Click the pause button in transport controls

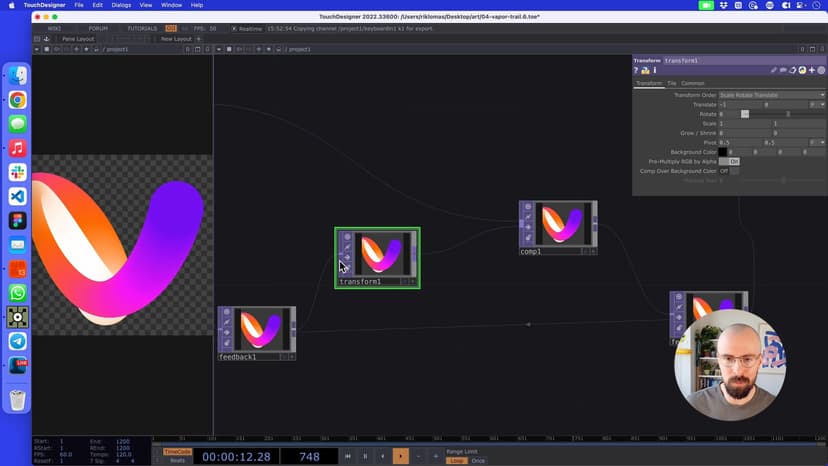tap(365, 456)
